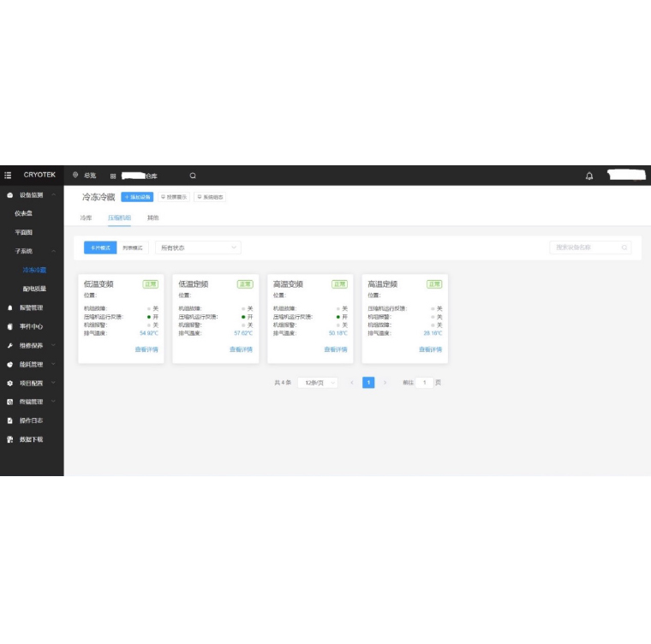Switch to the 冷库 tab
Image resolution: width=651 pixels, height=644 pixels.
(86, 218)
